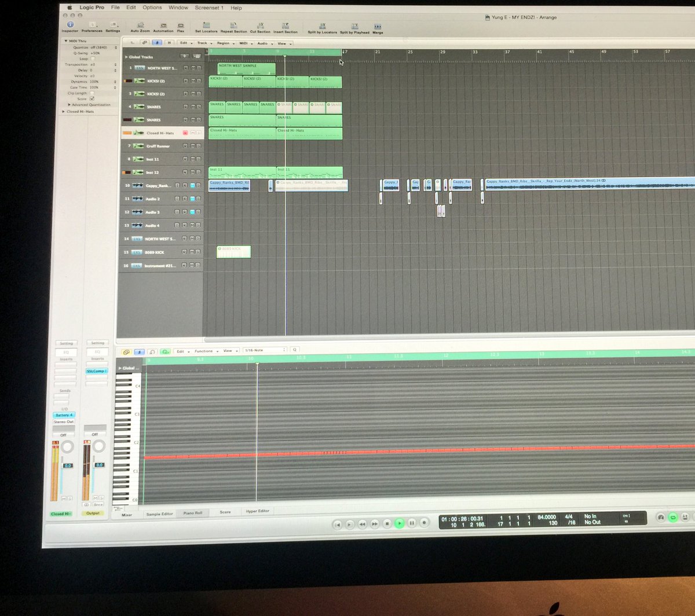Viewport: 695px width, 616px height.
Task: Click the Set Locators icon
Action: (206, 25)
